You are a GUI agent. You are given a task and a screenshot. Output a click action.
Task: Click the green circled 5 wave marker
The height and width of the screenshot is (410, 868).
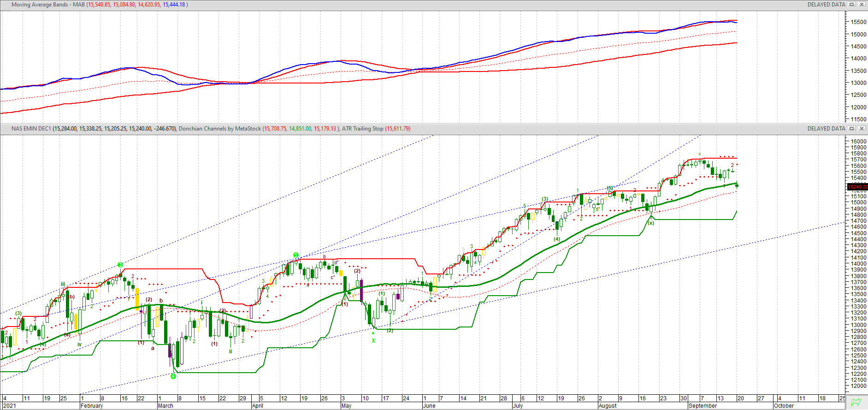tap(296, 255)
